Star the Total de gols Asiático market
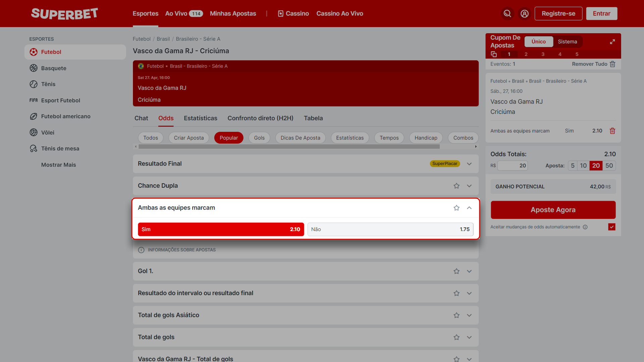This screenshot has height=362, width=644. coord(457,315)
